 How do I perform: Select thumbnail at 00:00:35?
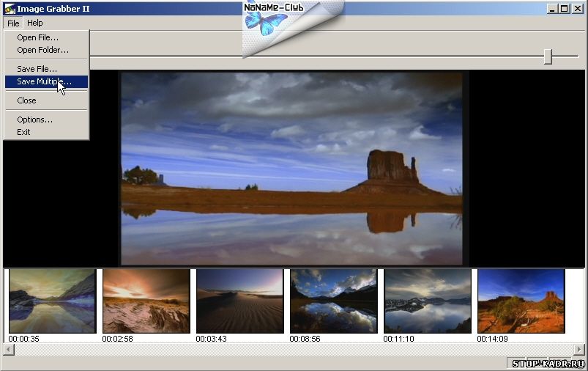point(53,301)
